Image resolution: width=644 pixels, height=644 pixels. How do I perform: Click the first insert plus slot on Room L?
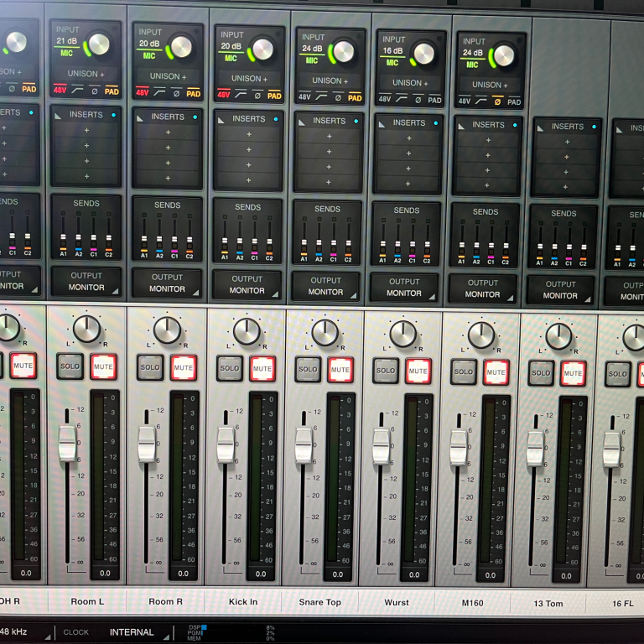[x=86, y=130]
